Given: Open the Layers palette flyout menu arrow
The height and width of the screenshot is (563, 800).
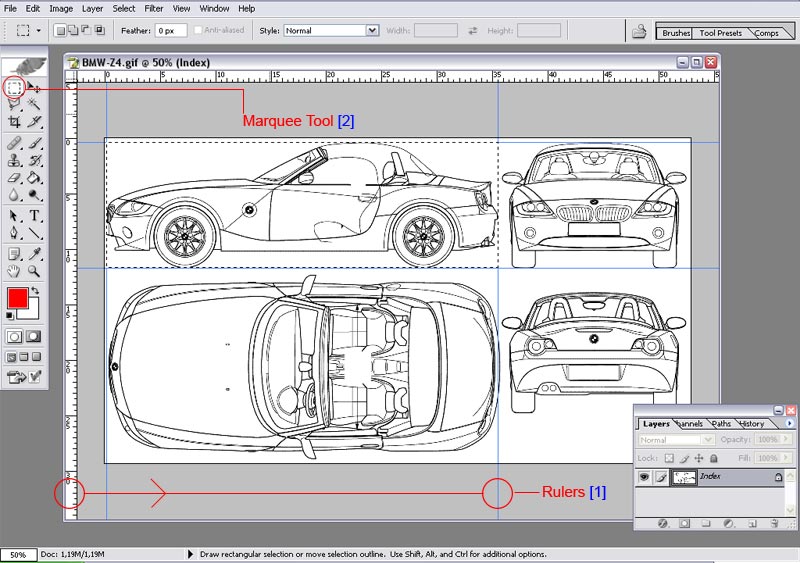Looking at the screenshot, I should 791,423.
